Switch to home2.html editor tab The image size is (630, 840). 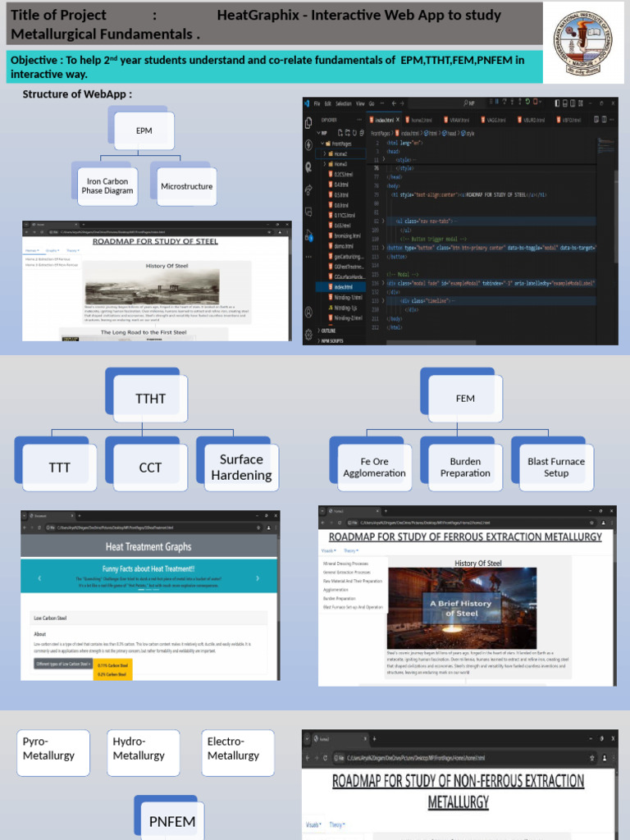click(421, 120)
